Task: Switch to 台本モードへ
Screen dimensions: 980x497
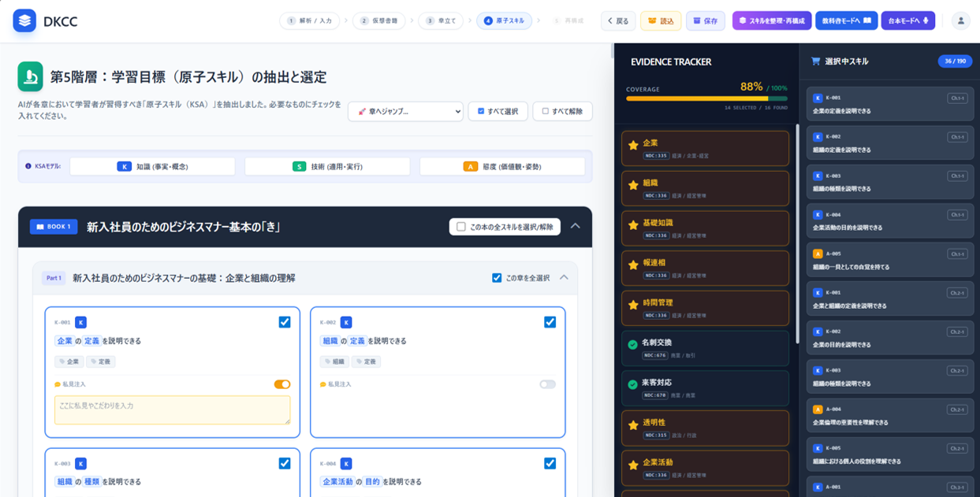Action: (907, 20)
